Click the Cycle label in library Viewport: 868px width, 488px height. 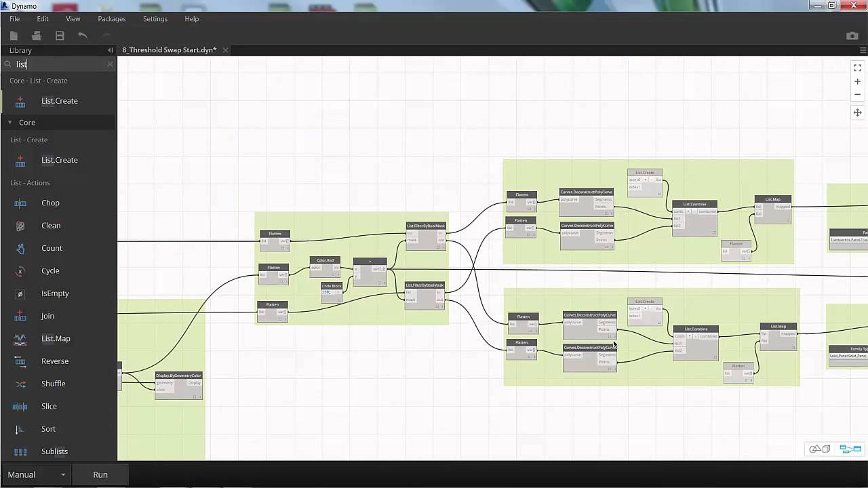pyautogui.click(x=50, y=270)
